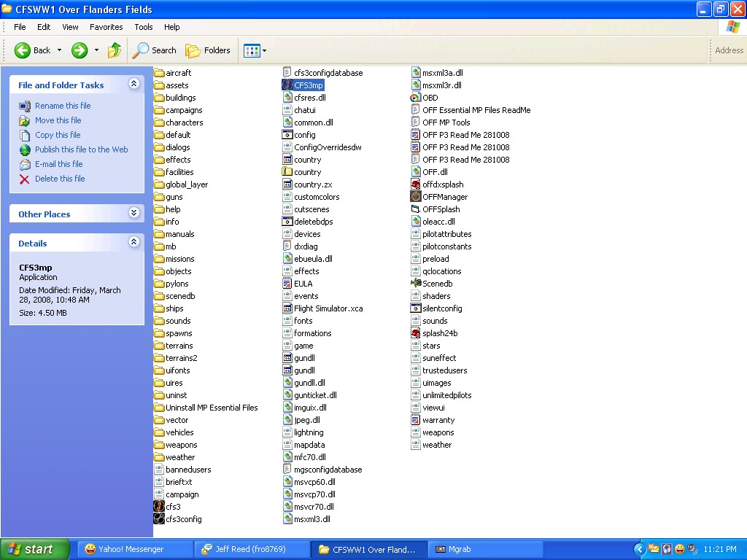Click the Search toolbar button
The image size is (747, 560).
pos(155,50)
